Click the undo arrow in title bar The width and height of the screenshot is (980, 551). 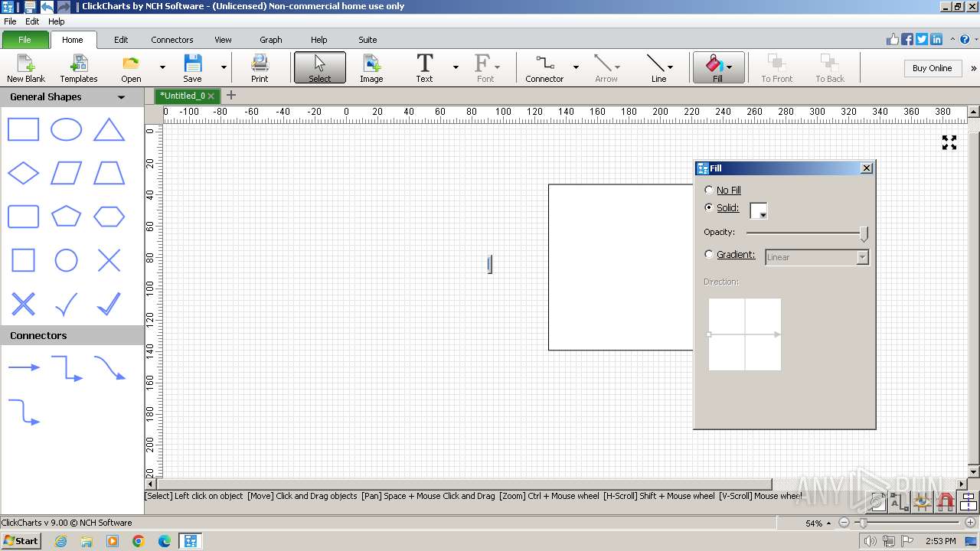point(47,7)
